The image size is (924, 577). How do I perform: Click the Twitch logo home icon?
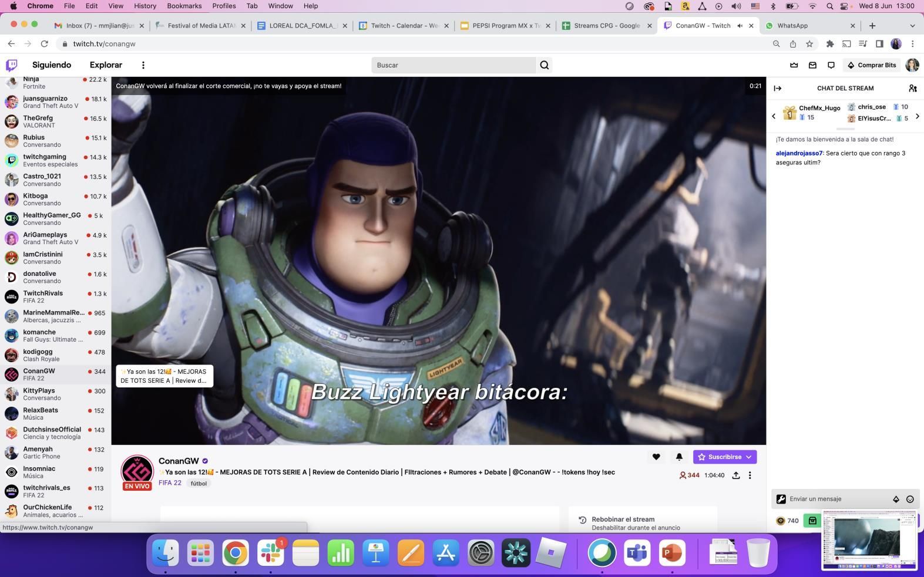click(11, 65)
